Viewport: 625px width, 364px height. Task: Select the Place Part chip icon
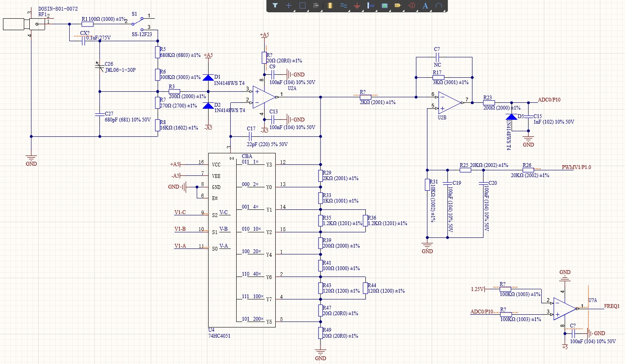click(x=330, y=6)
